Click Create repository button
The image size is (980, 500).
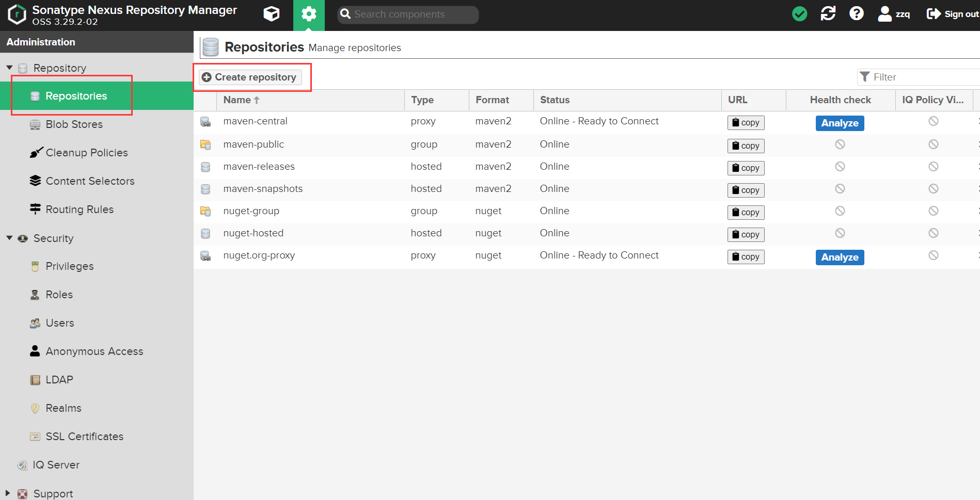(x=250, y=77)
